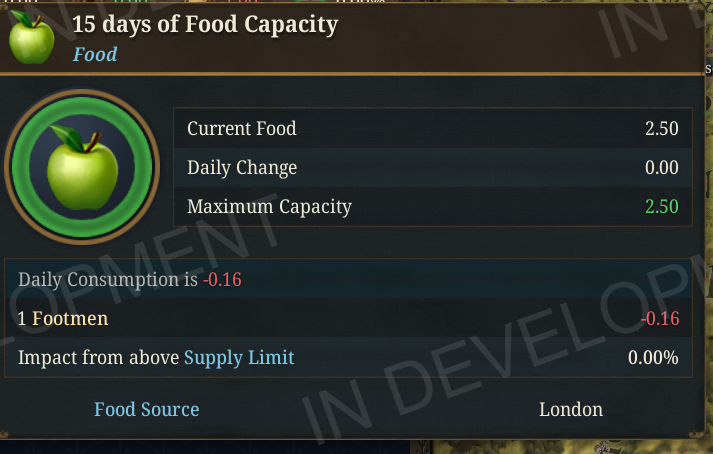Click the "Impact from above" text
Screen dimensions: 713x454
click(x=99, y=357)
